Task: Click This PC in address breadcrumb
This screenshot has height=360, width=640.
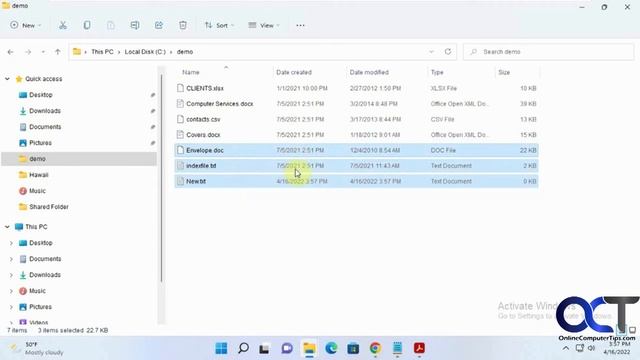Action: pos(102,52)
